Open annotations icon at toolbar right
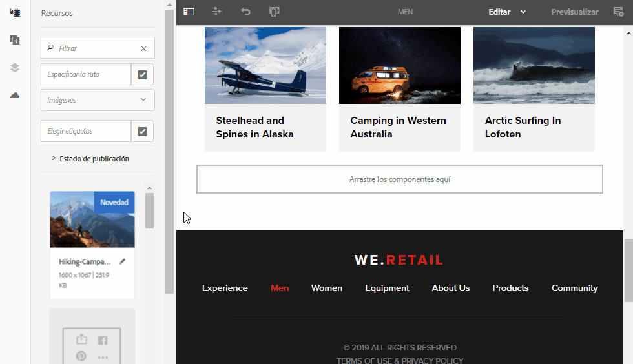Viewport: 633px width, 364px height. 618,12
